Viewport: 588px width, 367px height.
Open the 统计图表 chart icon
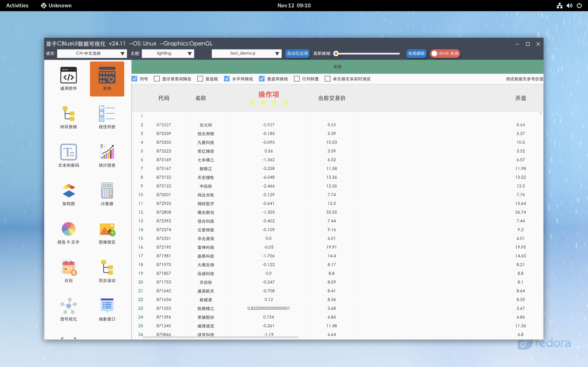[x=107, y=152]
